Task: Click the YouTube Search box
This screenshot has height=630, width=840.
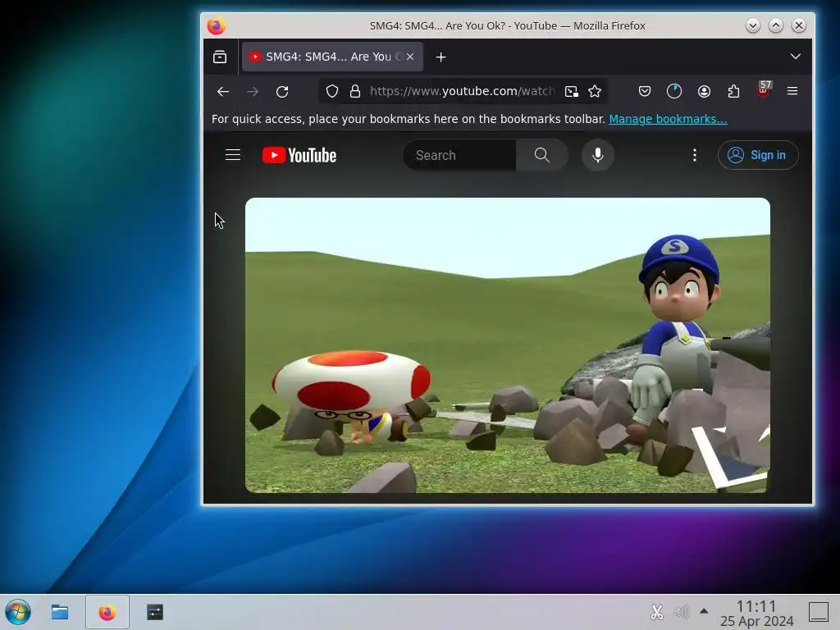Action: click(461, 155)
